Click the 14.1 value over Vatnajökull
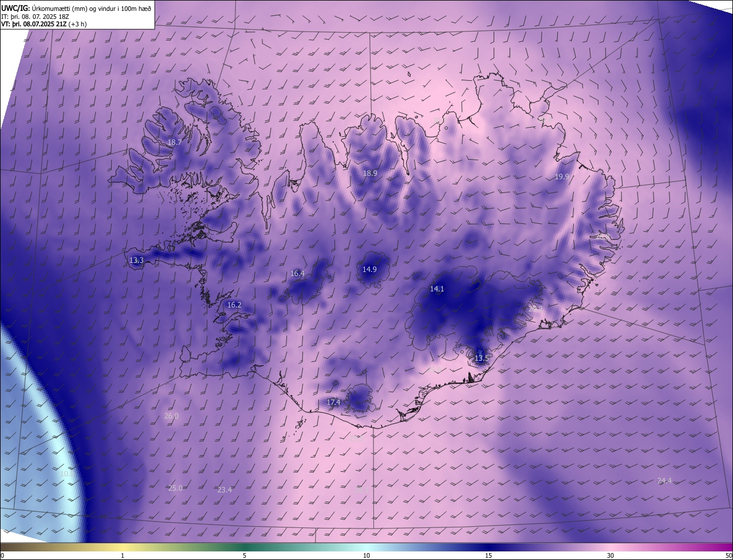This screenshot has width=733, height=560. point(437,289)
